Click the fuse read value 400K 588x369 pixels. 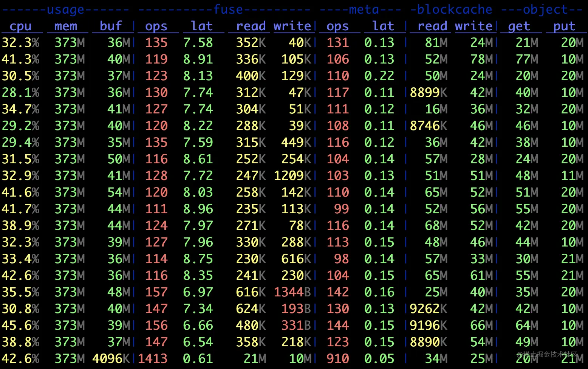pos(251,76)
